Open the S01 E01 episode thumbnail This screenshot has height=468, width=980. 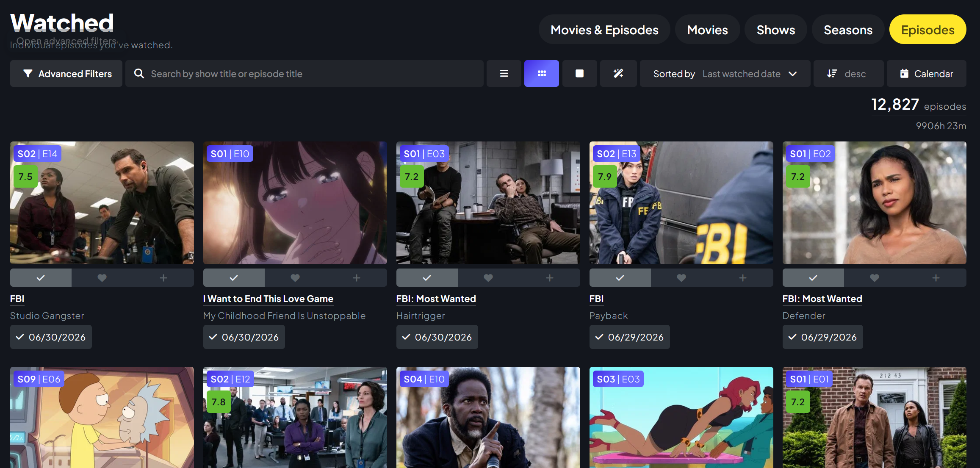pos(875,418)
